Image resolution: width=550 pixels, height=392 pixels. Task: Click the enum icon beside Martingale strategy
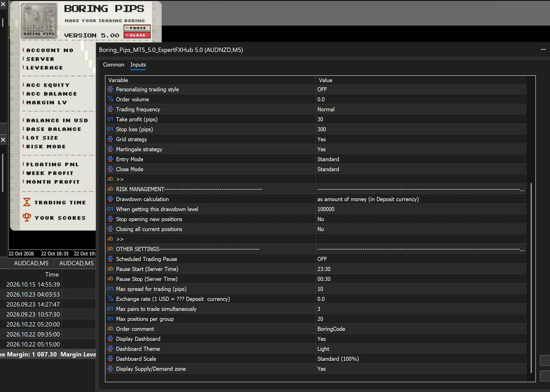pos(110,149)
